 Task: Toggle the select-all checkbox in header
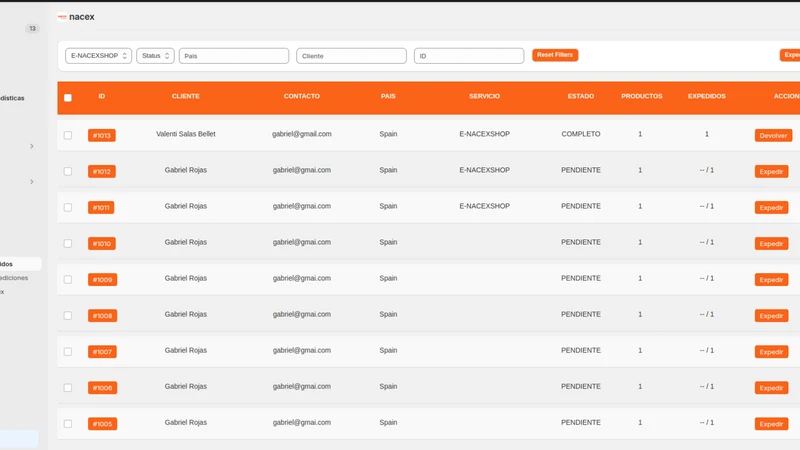68,97
